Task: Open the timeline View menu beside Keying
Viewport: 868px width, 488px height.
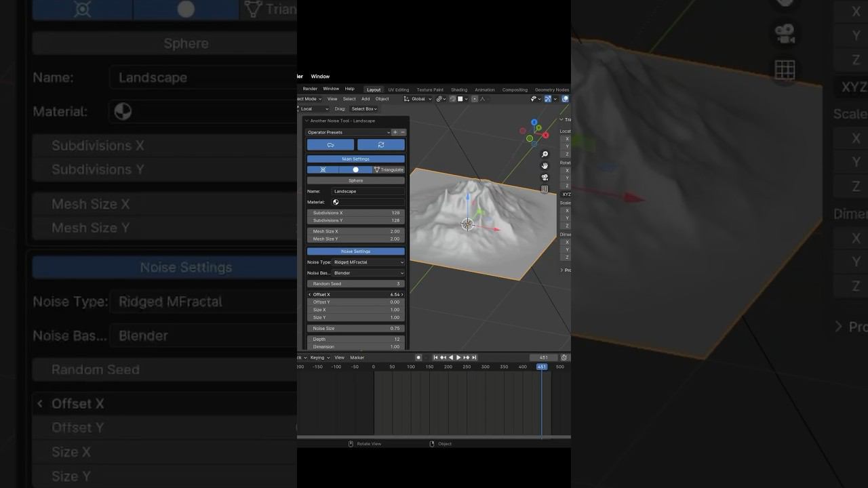Action: point(339,357)
